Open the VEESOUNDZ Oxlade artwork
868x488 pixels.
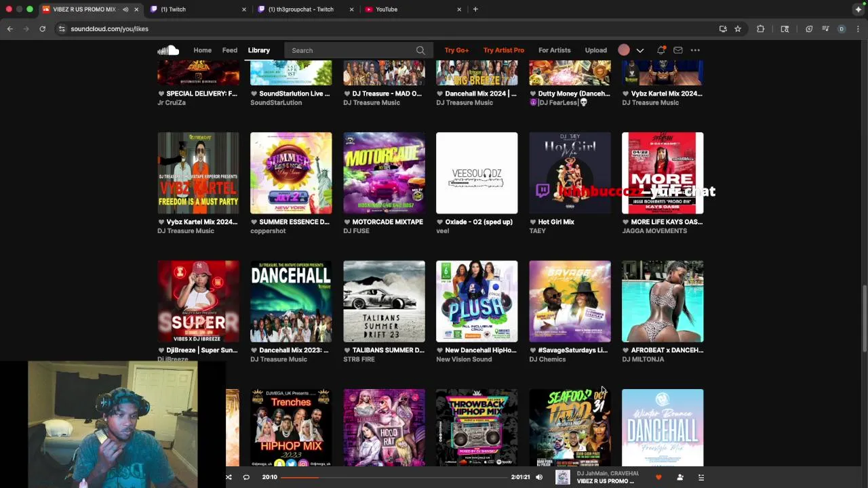(x=477, y=173)
